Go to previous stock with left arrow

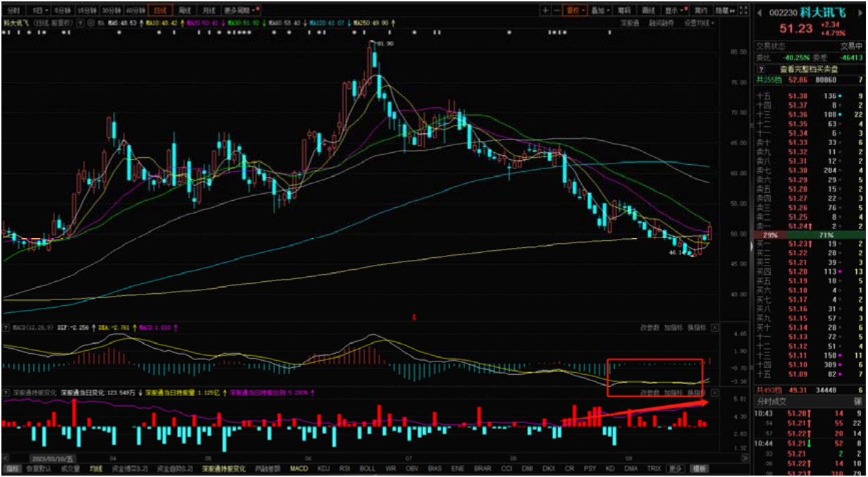pos(759,12)
